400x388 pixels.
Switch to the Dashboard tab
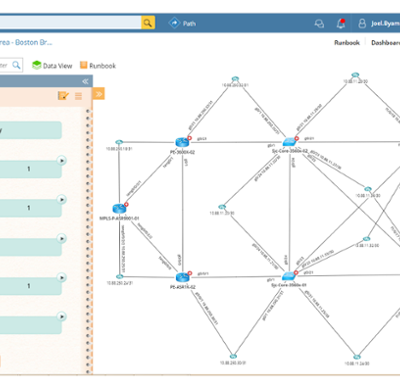point(386,43)
